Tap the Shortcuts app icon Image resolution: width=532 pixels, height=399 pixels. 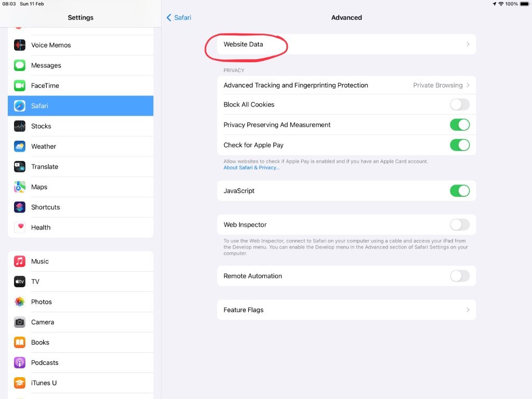(20, 207)
